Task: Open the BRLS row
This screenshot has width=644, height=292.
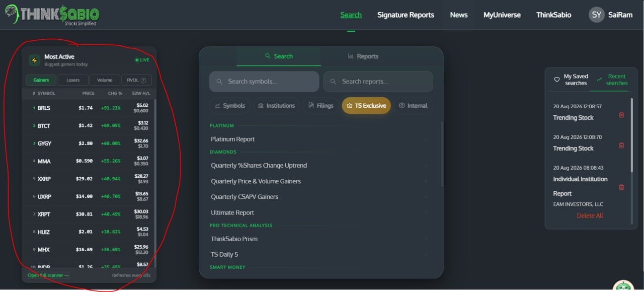Action: [x=89, y=108]
